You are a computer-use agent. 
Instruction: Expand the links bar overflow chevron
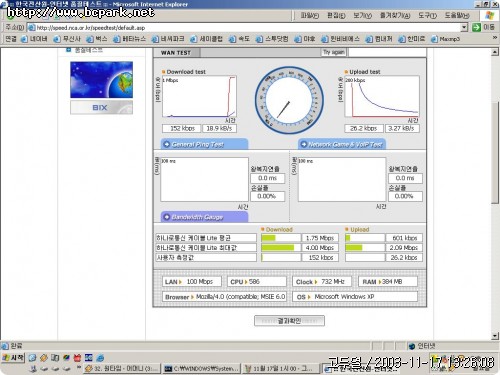pyautogui.click(x=495, y=38)
